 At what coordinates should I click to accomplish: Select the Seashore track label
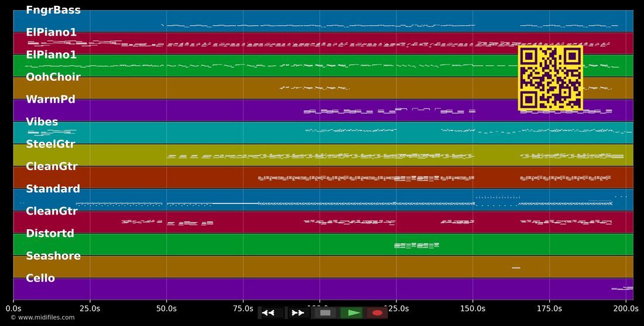[x=53, y=256]
